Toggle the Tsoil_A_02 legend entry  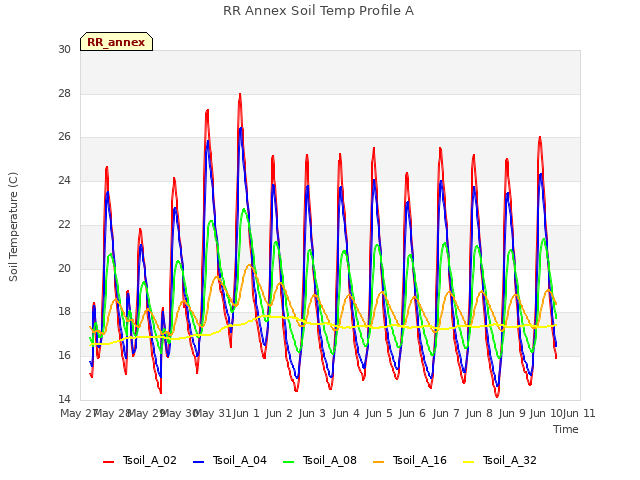tap(140, 460)
